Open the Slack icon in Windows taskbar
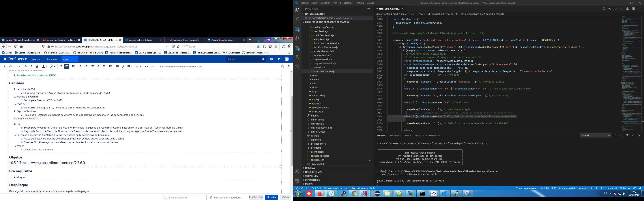The width and height of the screenshot is (644, 201). (332, 194)
